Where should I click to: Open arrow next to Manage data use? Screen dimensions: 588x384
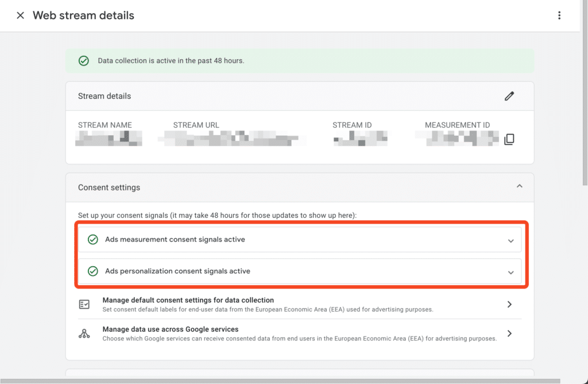point(509,333)
